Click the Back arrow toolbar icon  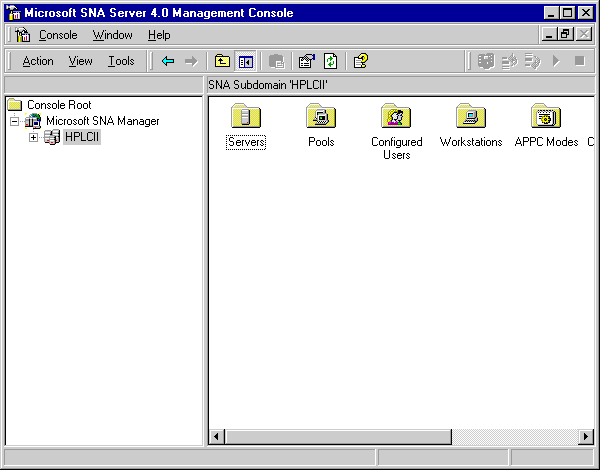click(x=168, y=61)
